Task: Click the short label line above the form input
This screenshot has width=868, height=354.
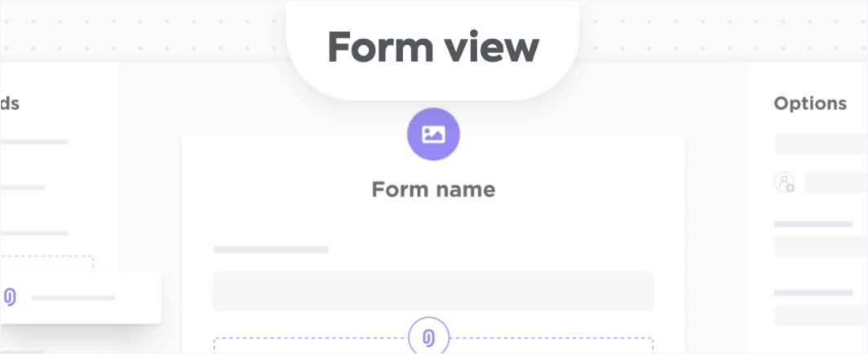Action: click(270, 250)
